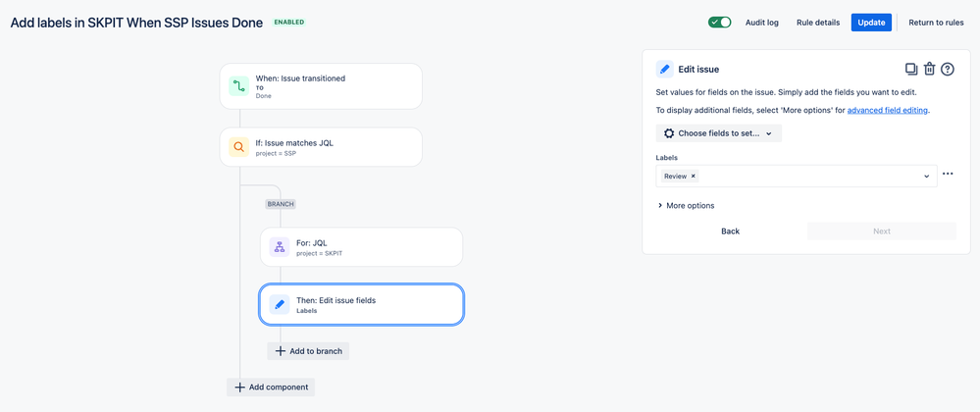Viewport: 980px width, 412px height.
Task: Duplicate the Edit issue component
Action: click(911, 69)
